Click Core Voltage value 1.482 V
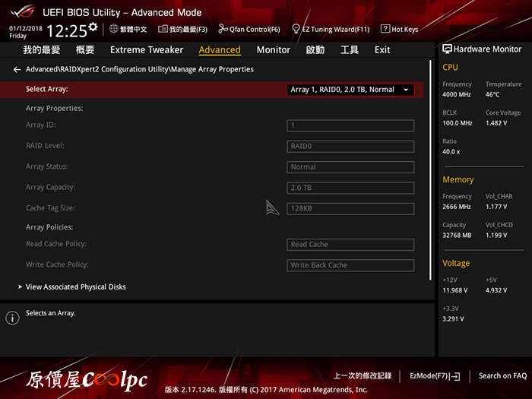The width and height of the screenshot is (532, 399). tap(496, 123)
